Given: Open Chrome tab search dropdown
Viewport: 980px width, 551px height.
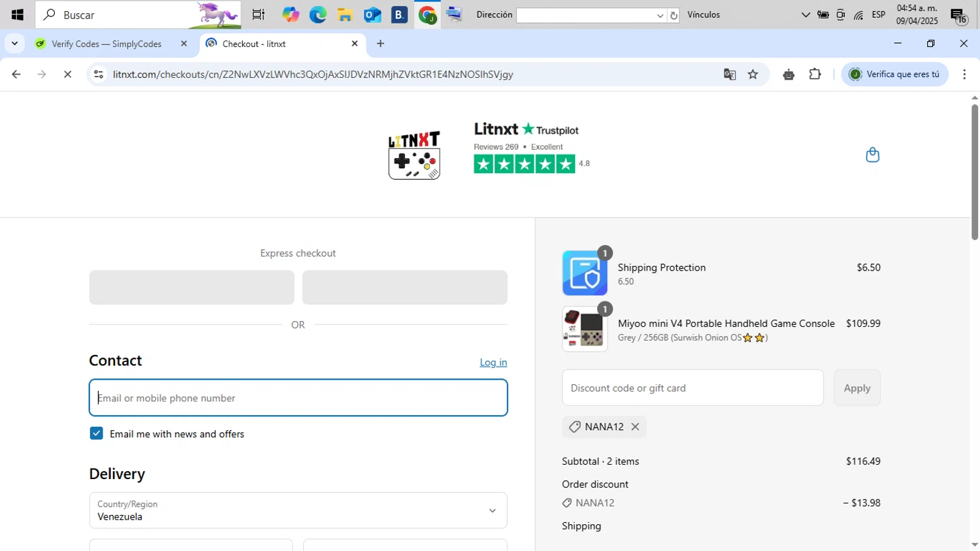Looking at the screenshot, I should coord(14,44).
